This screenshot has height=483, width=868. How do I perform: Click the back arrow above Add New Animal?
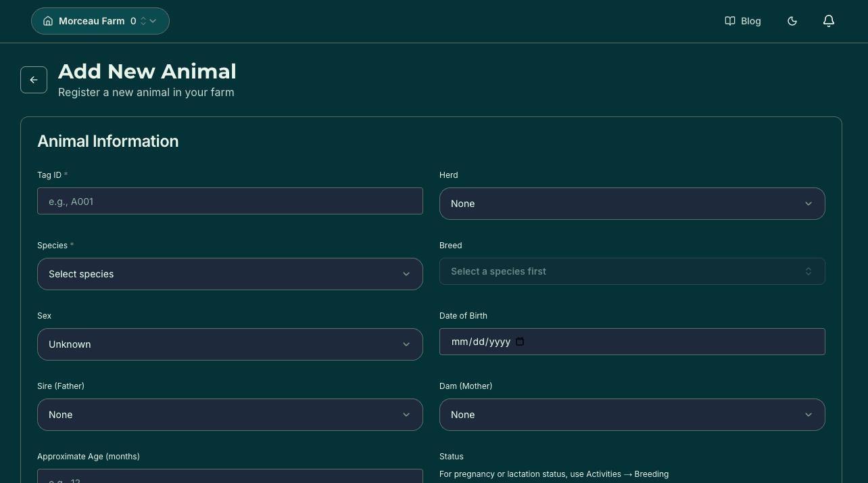click(34, 80)
